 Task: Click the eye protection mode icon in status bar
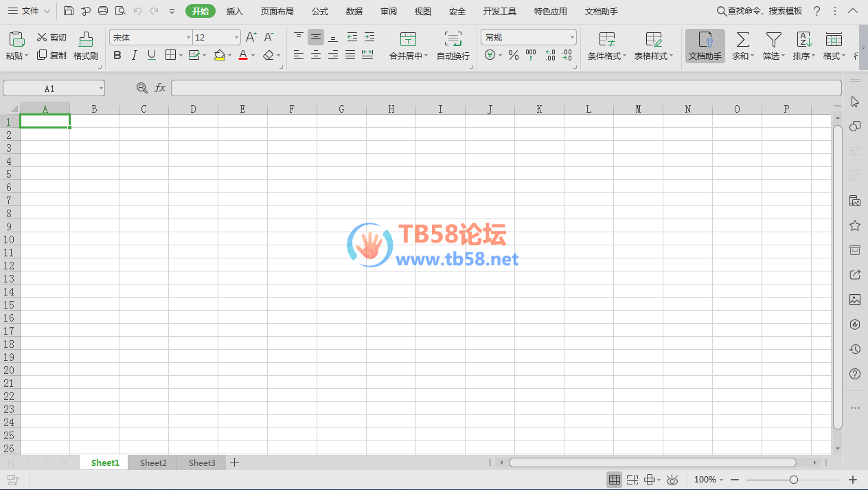pyautogui.click(x=672, y=480)
